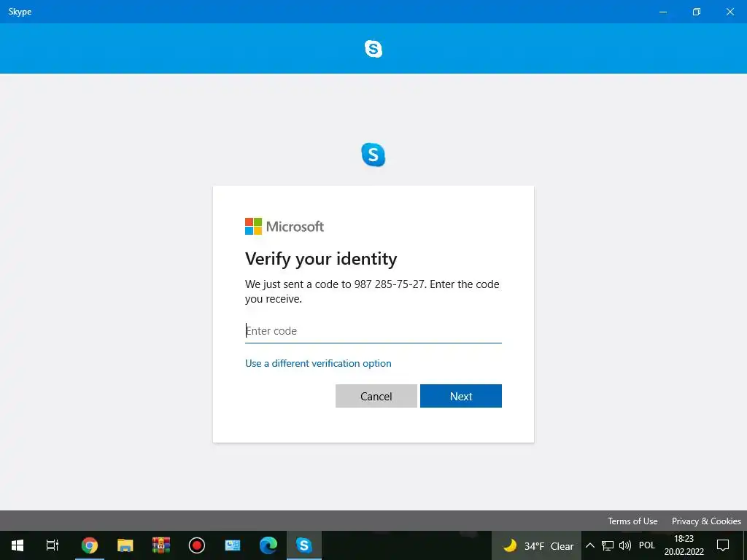Viewport: 747px width, 560px height.
Task: Open the Privacy & Cookies link
Action: [x=706, y=521]
